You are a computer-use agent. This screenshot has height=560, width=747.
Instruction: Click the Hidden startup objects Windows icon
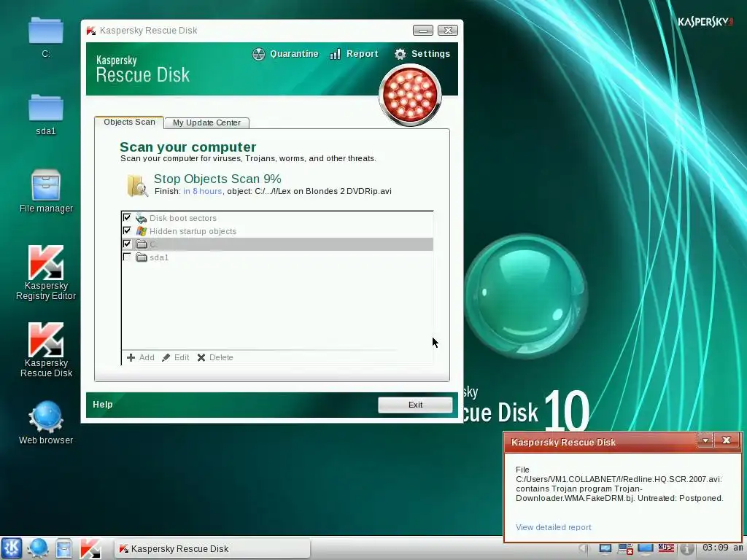pos(141,231)
